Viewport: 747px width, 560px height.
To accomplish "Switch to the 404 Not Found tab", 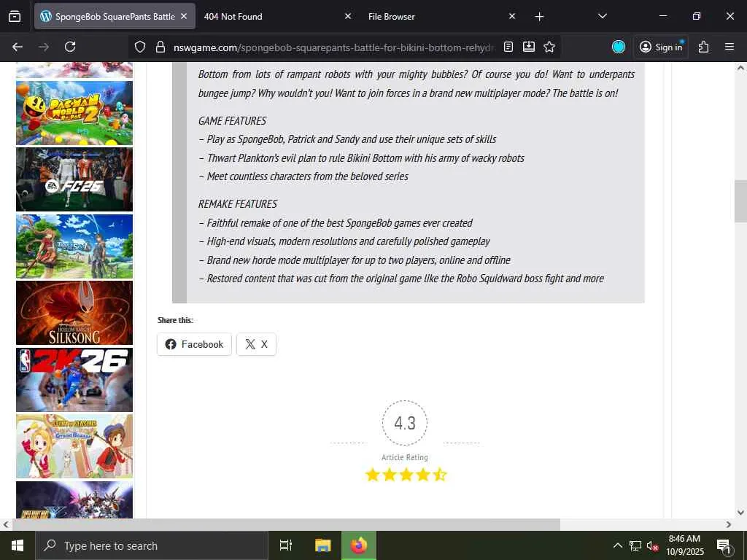I will (278, 16).
